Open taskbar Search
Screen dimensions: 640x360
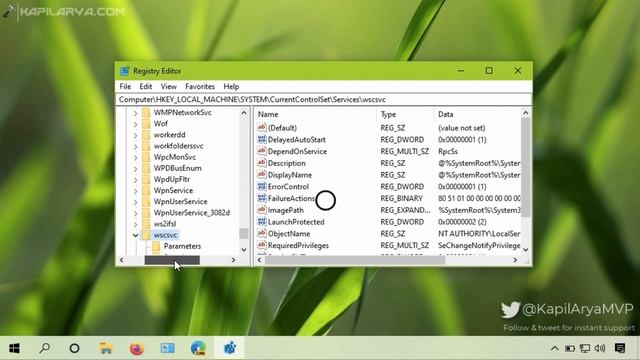[x=44, y=348]
